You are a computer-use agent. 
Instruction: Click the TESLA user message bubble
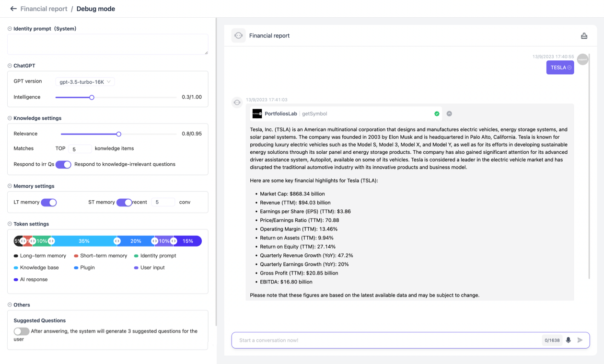560,68
